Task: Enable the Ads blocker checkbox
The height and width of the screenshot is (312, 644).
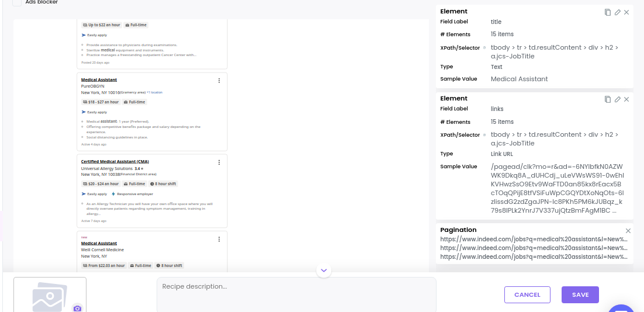Action: [x=17, y=2]
